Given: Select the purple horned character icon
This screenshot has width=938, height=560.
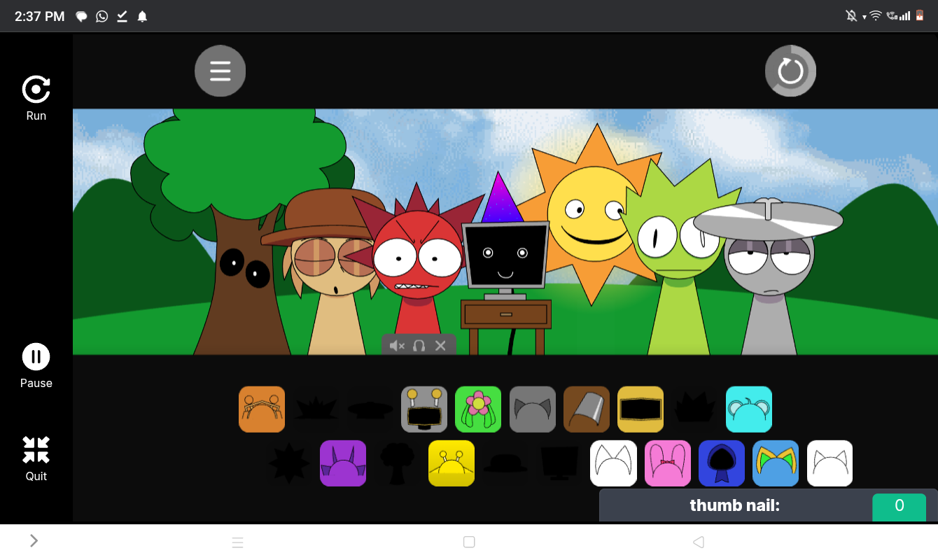Looking at the screenshot, I should tap(343, 463).
